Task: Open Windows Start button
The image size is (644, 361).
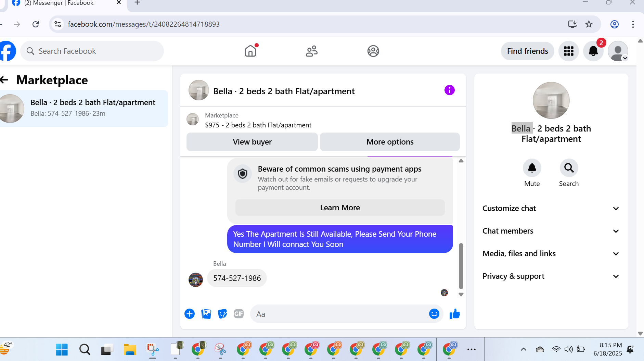Action: click(62, 349)
